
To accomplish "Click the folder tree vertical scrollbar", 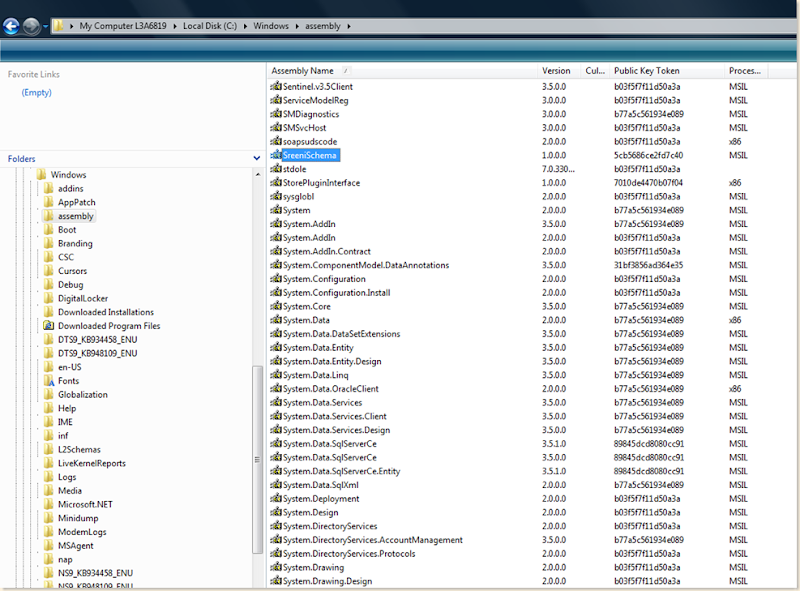I will (258, 450).
